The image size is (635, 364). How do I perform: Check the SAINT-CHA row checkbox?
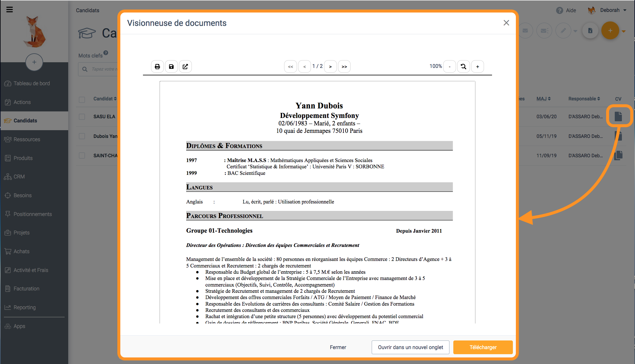[x=82, y=155]
